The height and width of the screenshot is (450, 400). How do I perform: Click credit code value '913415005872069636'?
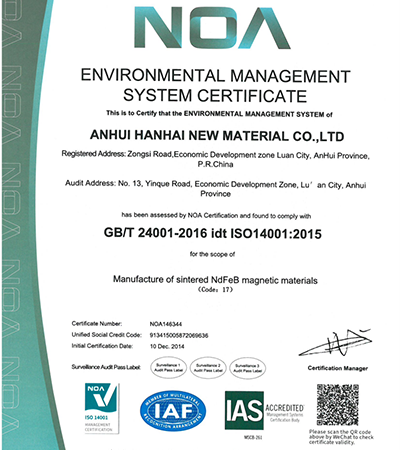[x=179, y=335]
